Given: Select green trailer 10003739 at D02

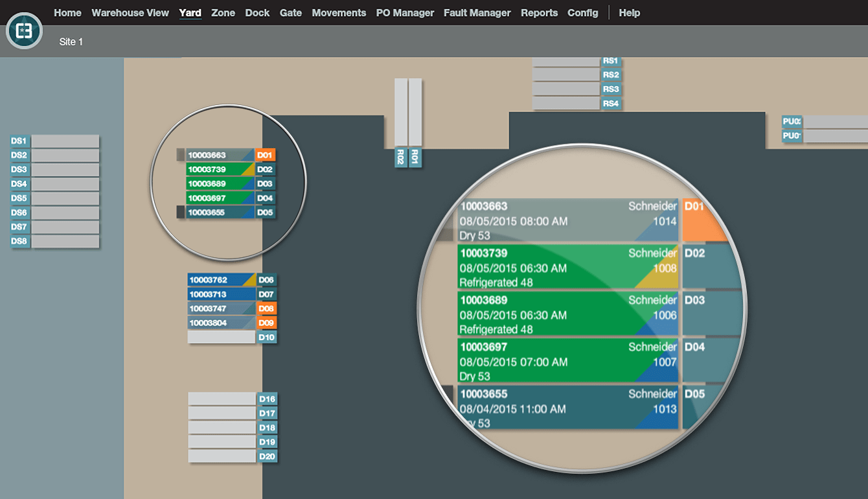Looking at the screenshot, I should pos(221,169).
